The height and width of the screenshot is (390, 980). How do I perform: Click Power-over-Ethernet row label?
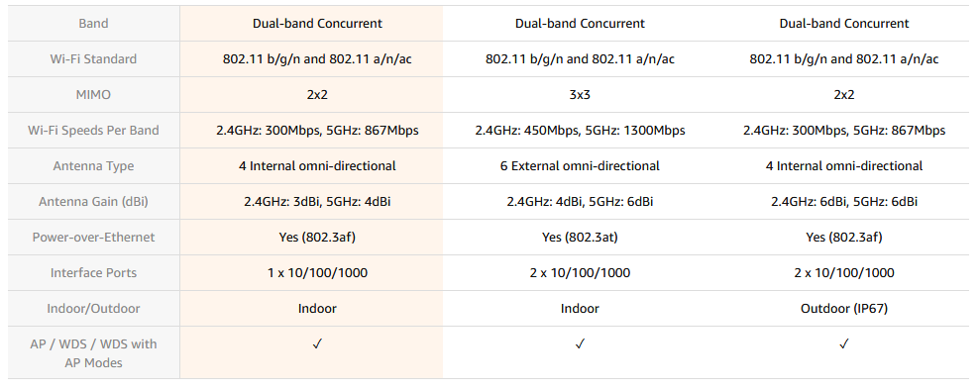point(94,238)
